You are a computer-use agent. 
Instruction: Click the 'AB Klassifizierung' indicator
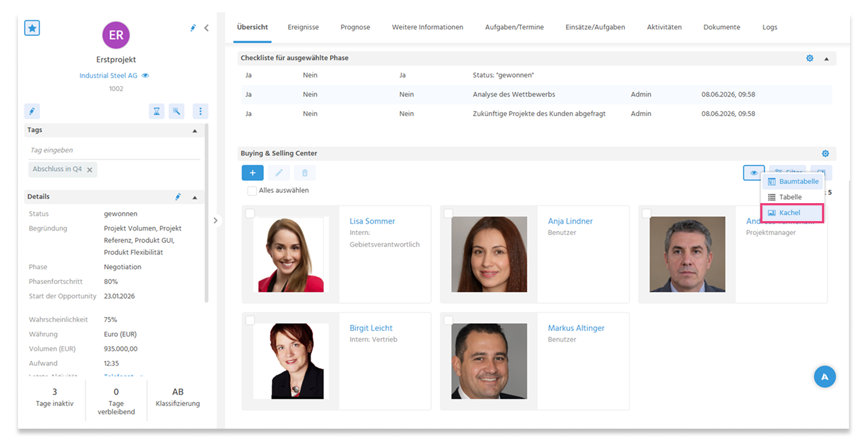[177, 397]
